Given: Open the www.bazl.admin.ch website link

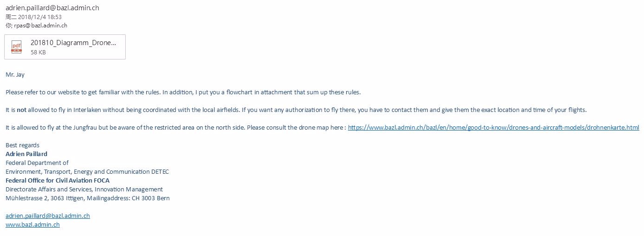Looking at the screenshot, I should [x=32, y=224].
